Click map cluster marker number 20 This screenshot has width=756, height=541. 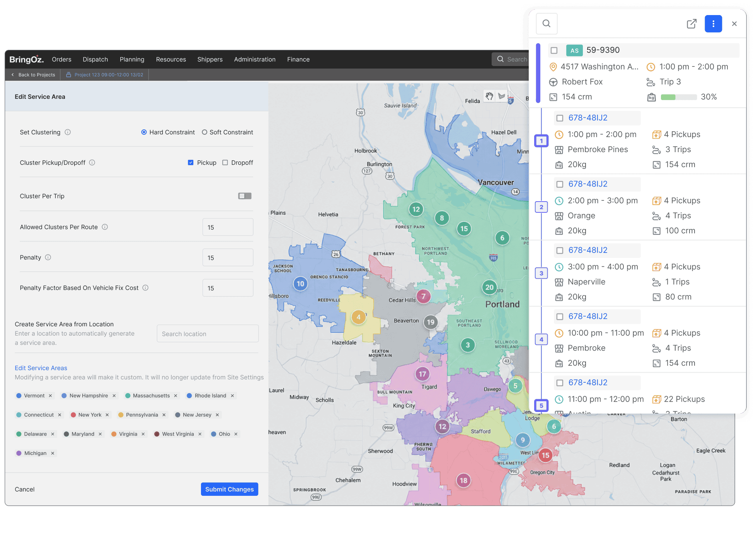[x=490, y=287]
